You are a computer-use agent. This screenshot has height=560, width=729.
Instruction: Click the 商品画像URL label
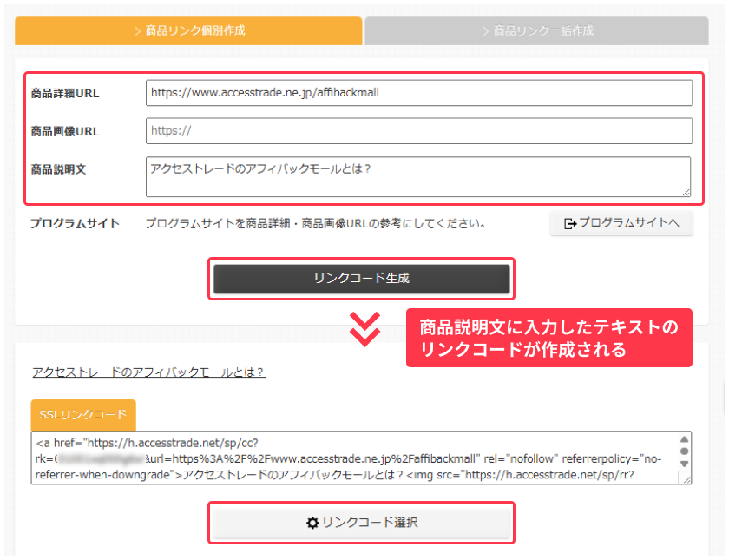(65, 132)
